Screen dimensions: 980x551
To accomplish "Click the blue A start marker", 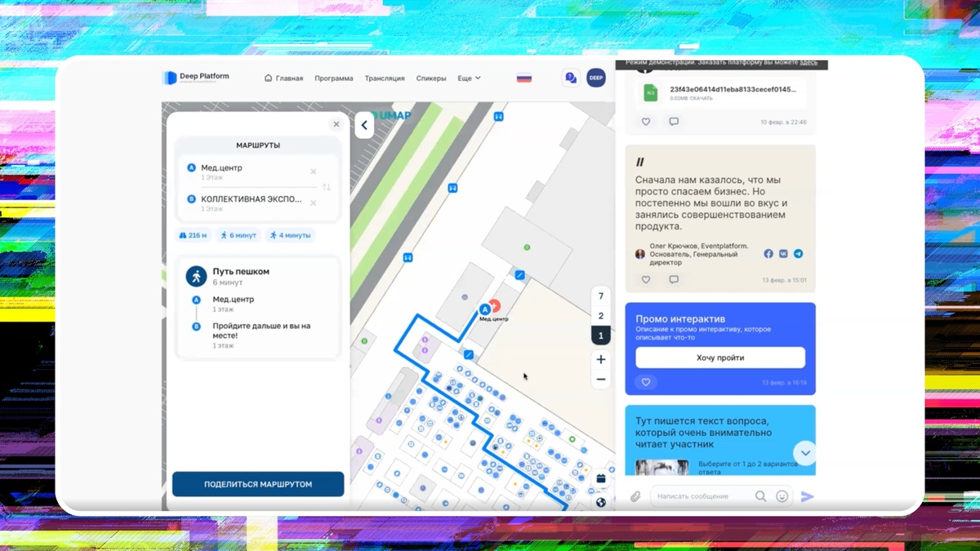I will [485, 309].
